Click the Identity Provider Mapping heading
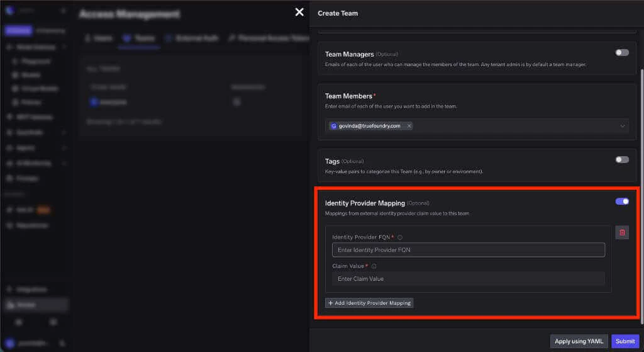This screenshot has height=352, width=644. (365, 203)
